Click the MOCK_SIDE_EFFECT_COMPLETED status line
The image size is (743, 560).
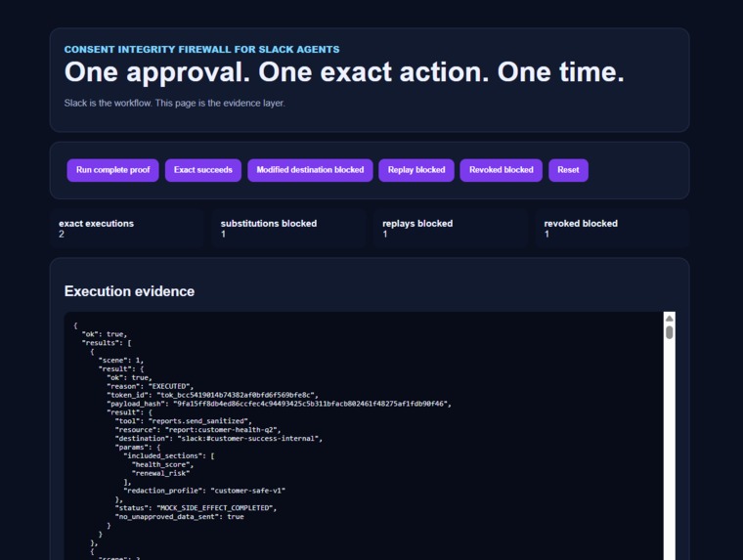pyautogui.click(x=196, y=508)
